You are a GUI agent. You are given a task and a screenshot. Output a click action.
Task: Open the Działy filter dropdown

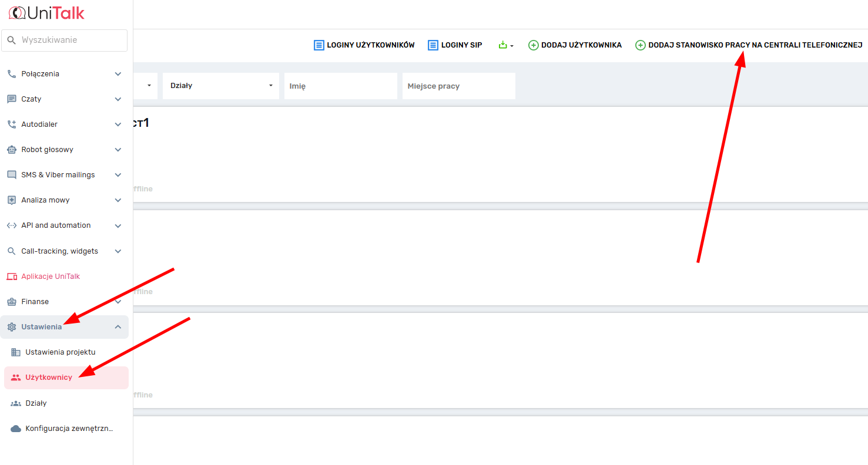tap(220, 86)
